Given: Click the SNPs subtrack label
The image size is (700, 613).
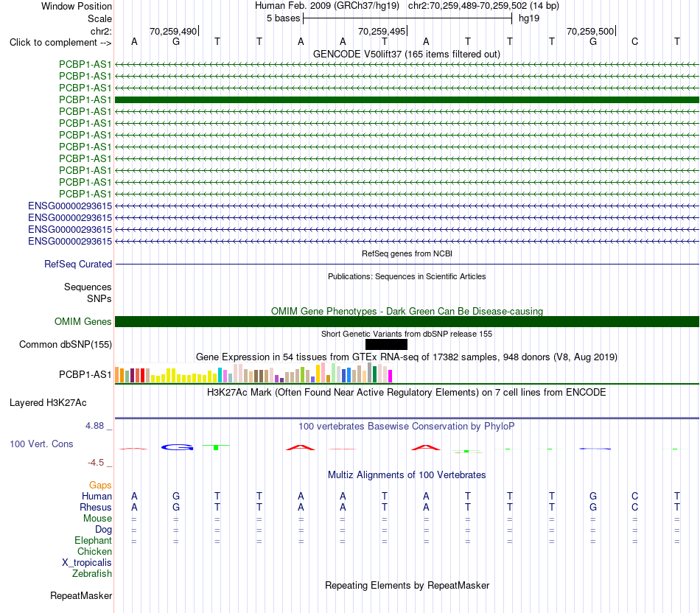Looking at the screenshot, I should point(99,298).
